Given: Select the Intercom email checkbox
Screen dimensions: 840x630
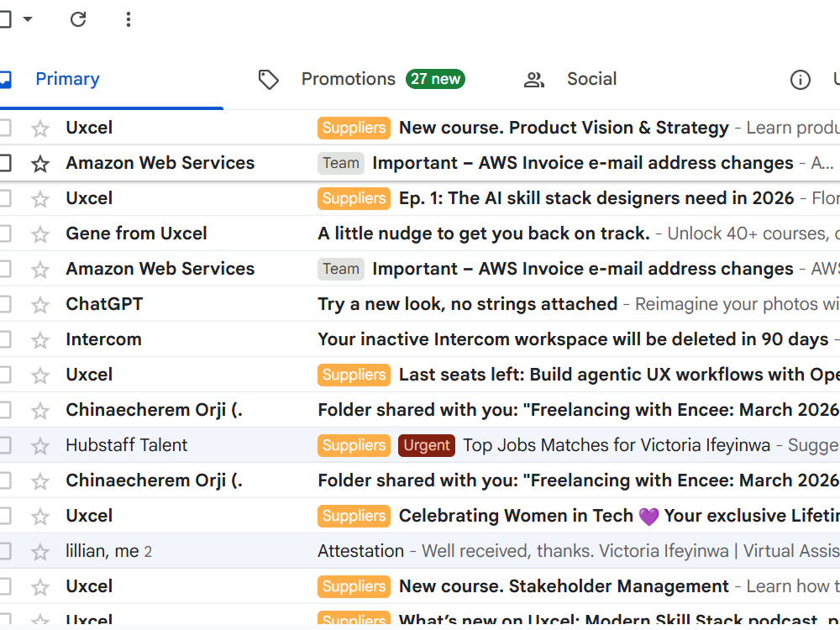Looking at the screenshot, I should (4, 339).
